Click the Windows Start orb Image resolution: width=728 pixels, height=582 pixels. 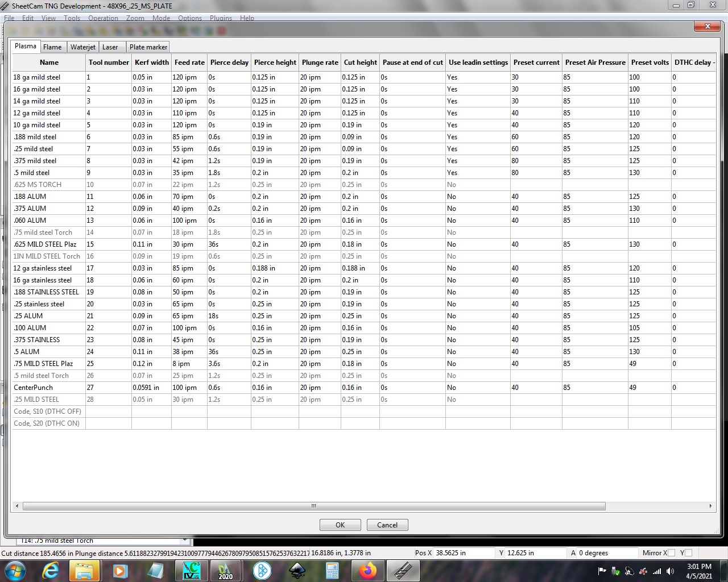[x=15, y=571]
